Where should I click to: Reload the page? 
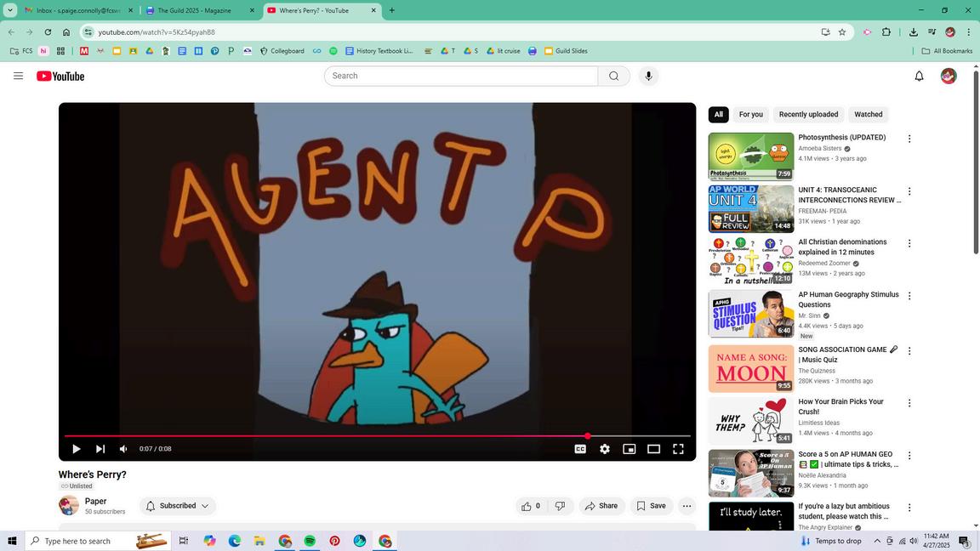(48, 31)
